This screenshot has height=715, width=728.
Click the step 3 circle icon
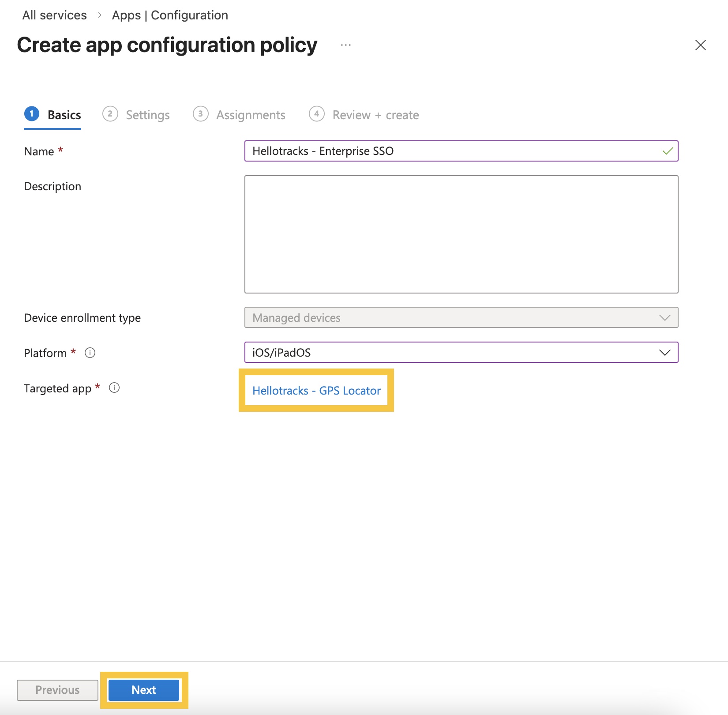coord(200,114)
